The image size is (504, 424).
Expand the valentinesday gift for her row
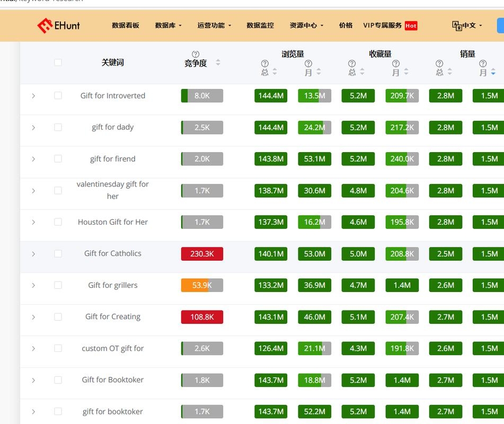pos(33,190)
